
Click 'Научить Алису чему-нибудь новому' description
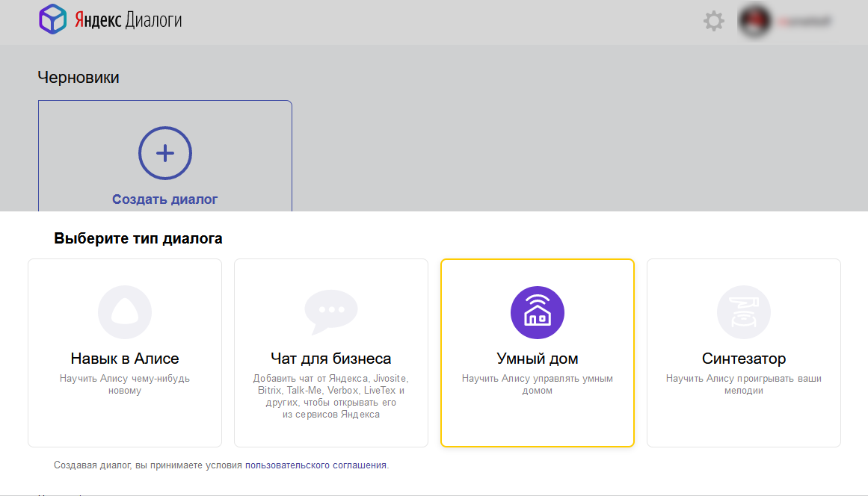pos(125,384)
